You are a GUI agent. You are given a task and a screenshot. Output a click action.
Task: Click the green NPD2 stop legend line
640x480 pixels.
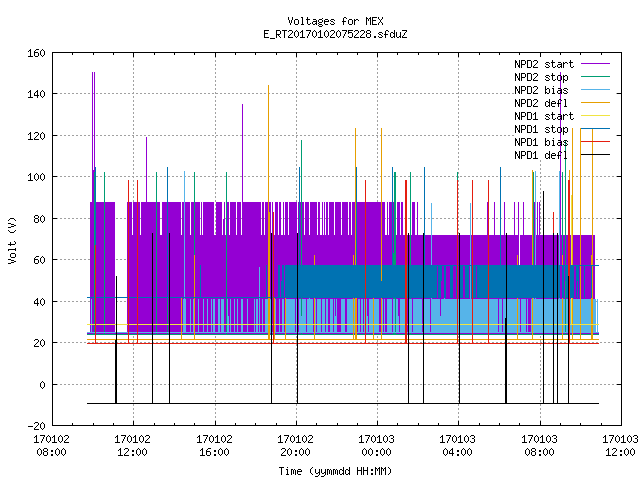coord(595,77)
